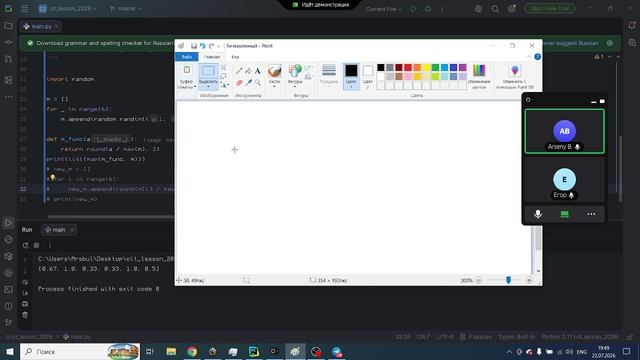Open more options dots in meeting panel

point(591,214)
